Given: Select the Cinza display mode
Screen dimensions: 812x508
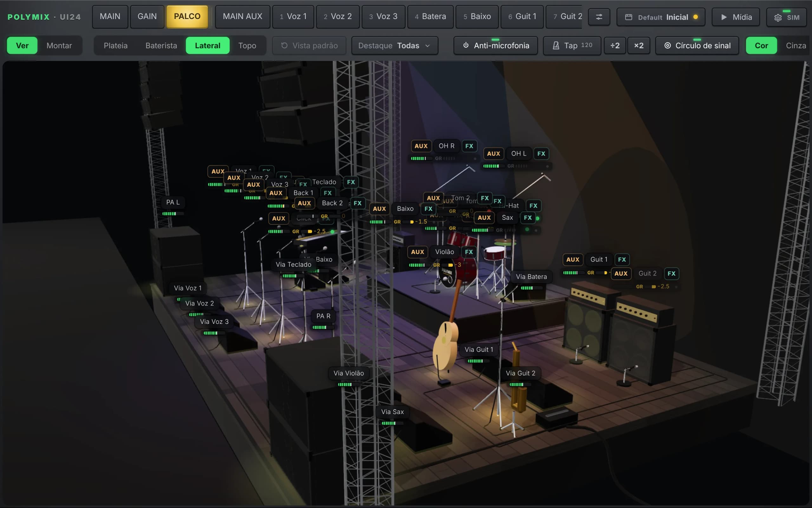Looking at the screenshot, I should pos(796,45).
